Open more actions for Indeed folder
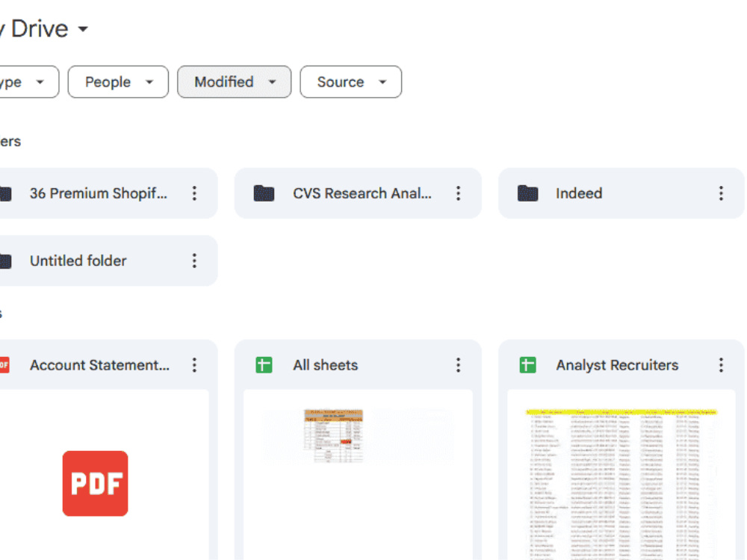The image size is (747, 560). [x=722, y=193]
